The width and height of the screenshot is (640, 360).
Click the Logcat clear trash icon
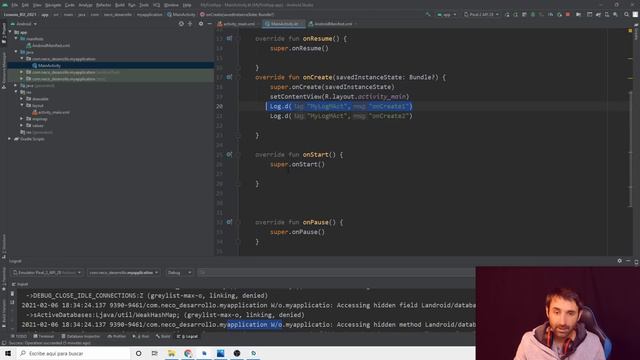(12, 293)
